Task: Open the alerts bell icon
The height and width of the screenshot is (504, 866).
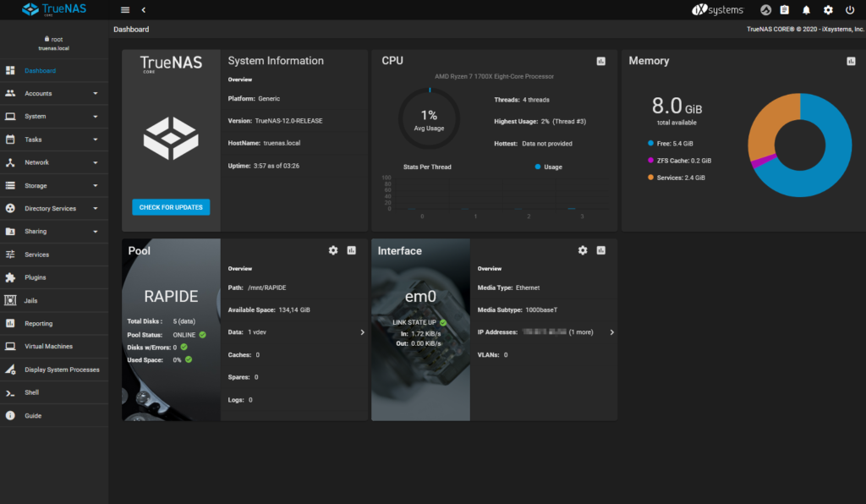Action: (806, 10)
